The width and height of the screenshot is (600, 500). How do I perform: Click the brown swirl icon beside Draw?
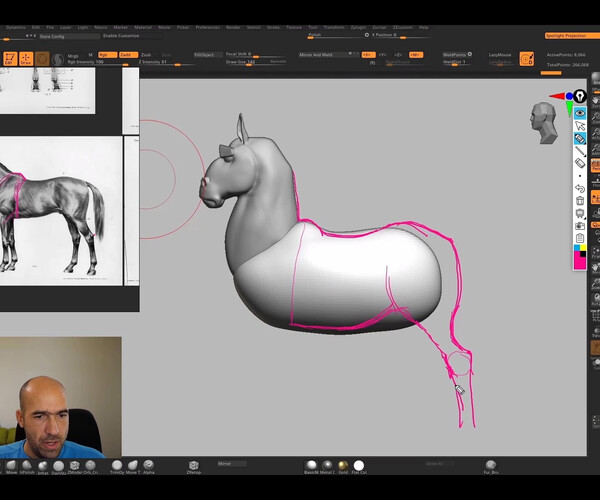pos(42,59)
